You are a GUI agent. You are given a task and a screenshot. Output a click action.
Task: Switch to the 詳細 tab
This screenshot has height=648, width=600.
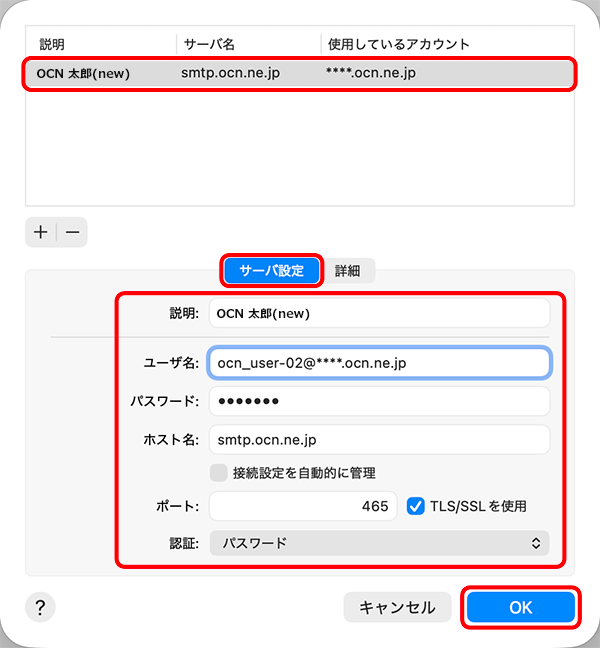click(x=348, y=270)
